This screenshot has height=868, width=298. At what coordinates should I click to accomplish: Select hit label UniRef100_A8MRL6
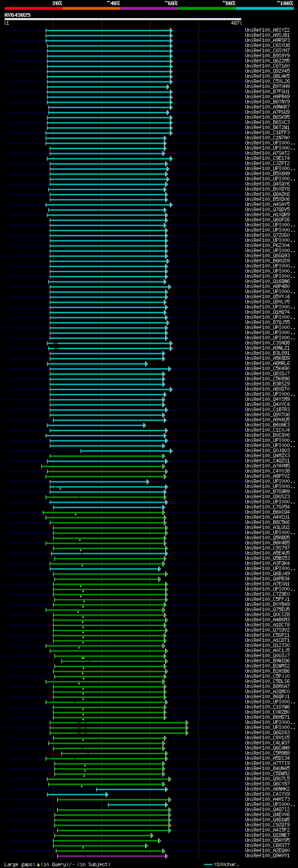[x=267, y=363]
